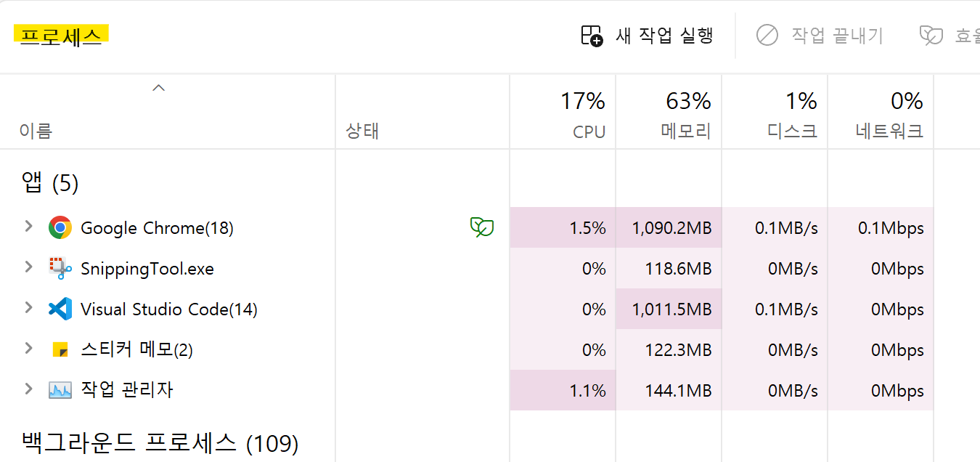Expand the 스티커 메모 process group
The image size is (980, 462).
[x=28, y=349]
